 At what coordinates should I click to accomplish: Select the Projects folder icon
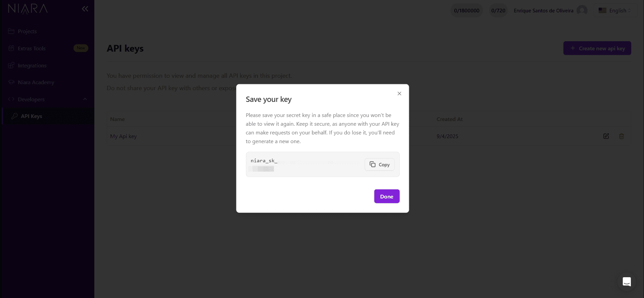coord(11,31)
